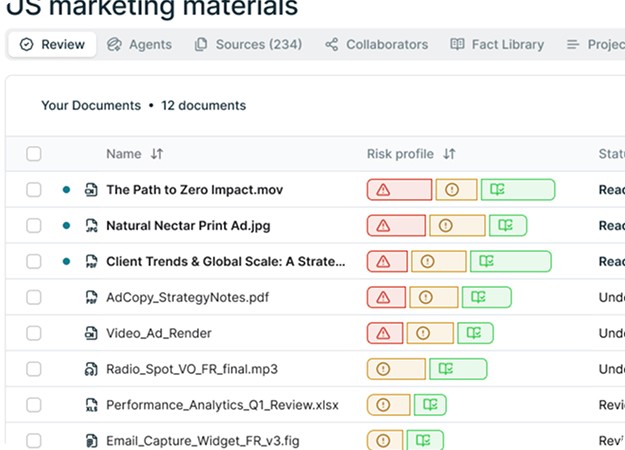Click the Fact Library book icon

pos(457,44)
